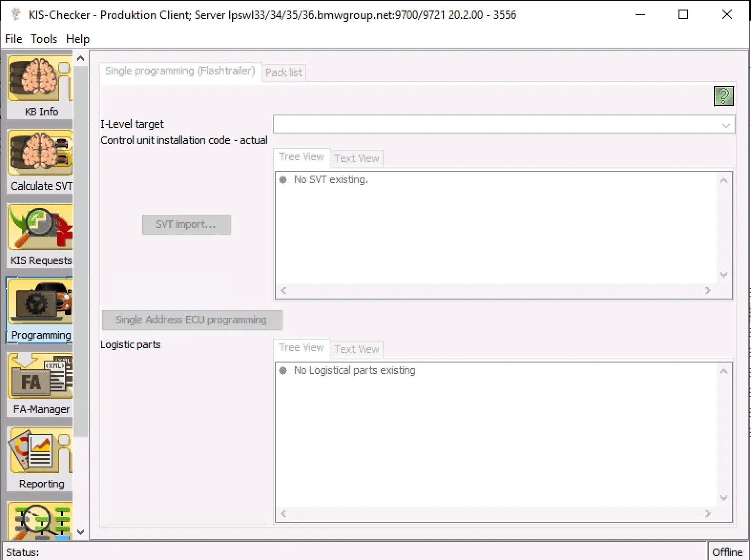This screenshot has width=751, height=560.
Task: Click SVT panel scroll right arrow
Action: (708, 290)
